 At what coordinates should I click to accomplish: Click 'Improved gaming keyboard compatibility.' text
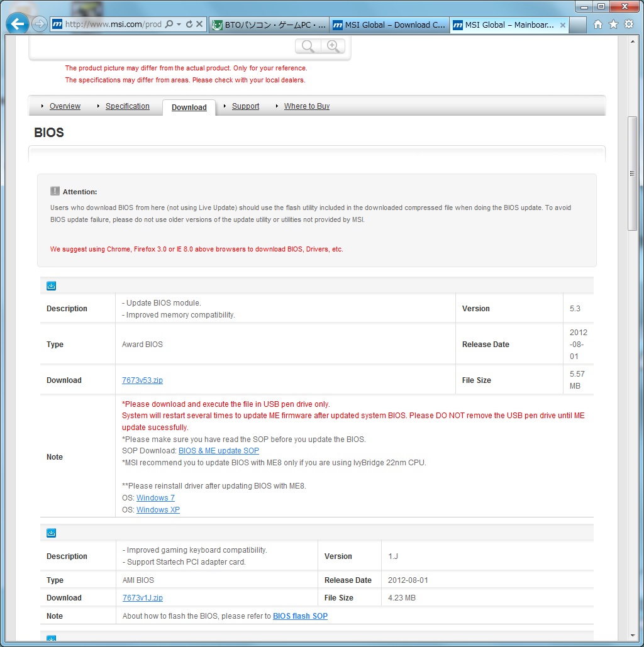click(195, 550)
